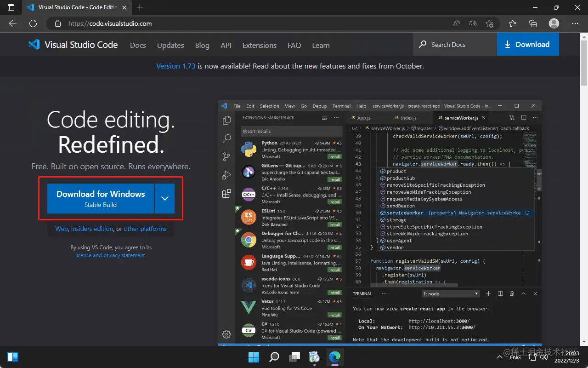This screenshot has height=368, width=588.
Task: Open the Docs menu item
Action: point(138,45)
